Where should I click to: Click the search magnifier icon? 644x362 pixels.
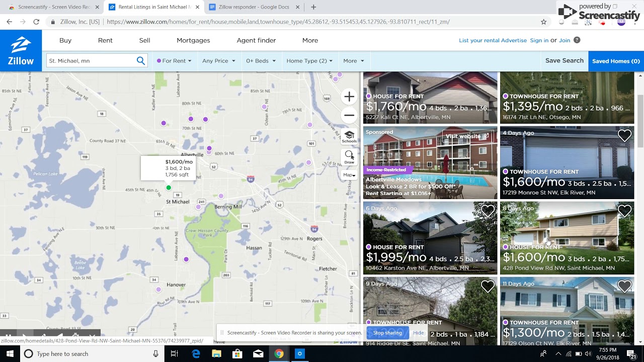pyautogui.click(x=141, y=61)
